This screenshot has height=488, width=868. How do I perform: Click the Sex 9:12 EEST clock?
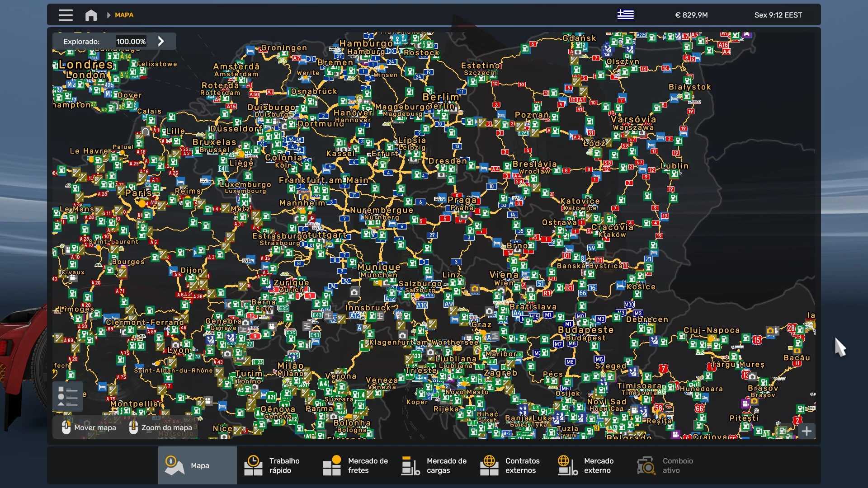click(778, 15)
